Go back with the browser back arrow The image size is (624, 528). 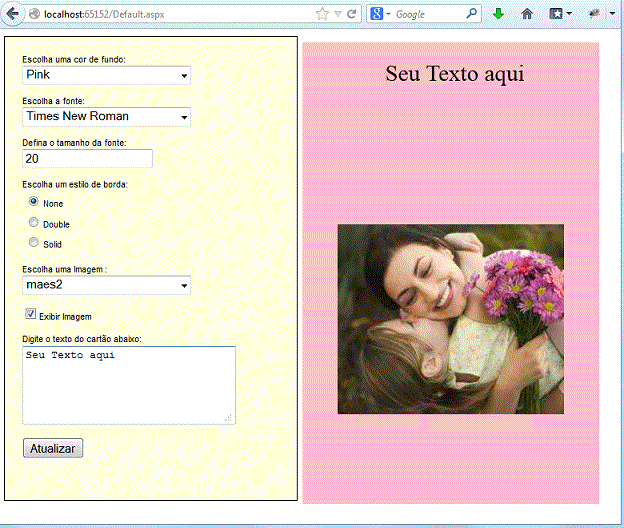pyautogui.click(x=12, y=14)
